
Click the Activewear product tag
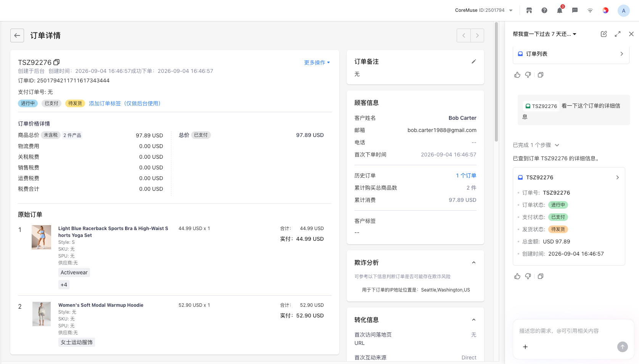point(74,272)
